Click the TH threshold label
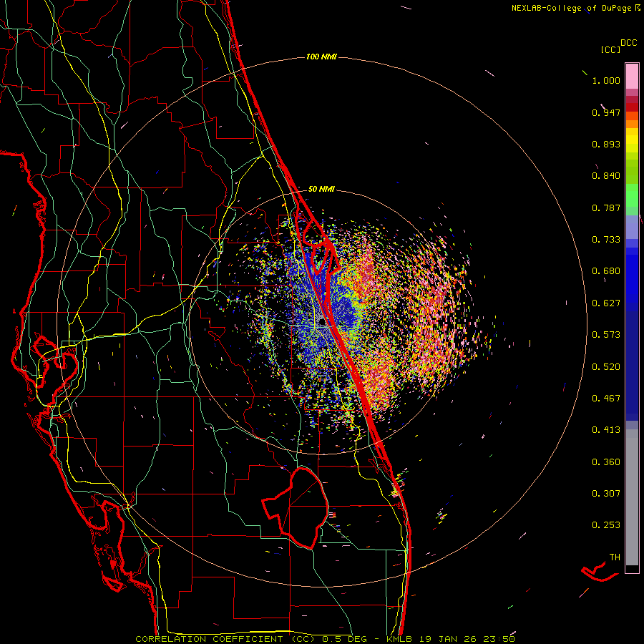The image size is (644, 644). point(615,557)
